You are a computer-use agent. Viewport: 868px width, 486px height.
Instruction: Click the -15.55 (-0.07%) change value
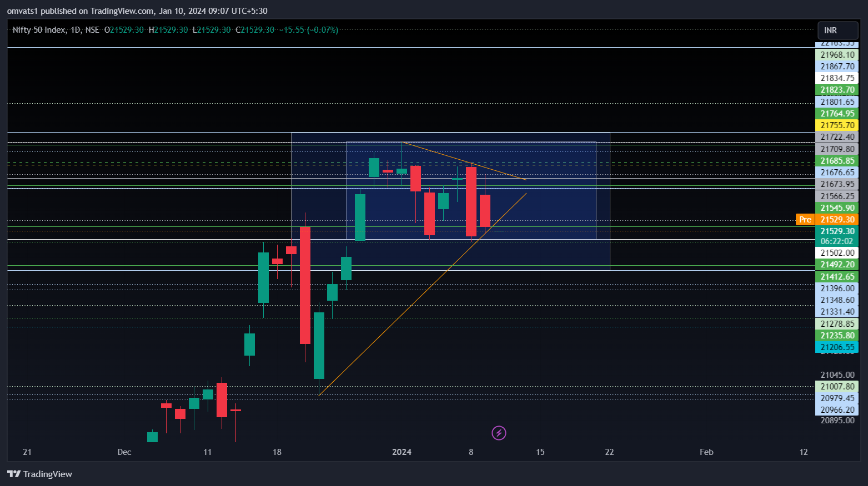308,30
